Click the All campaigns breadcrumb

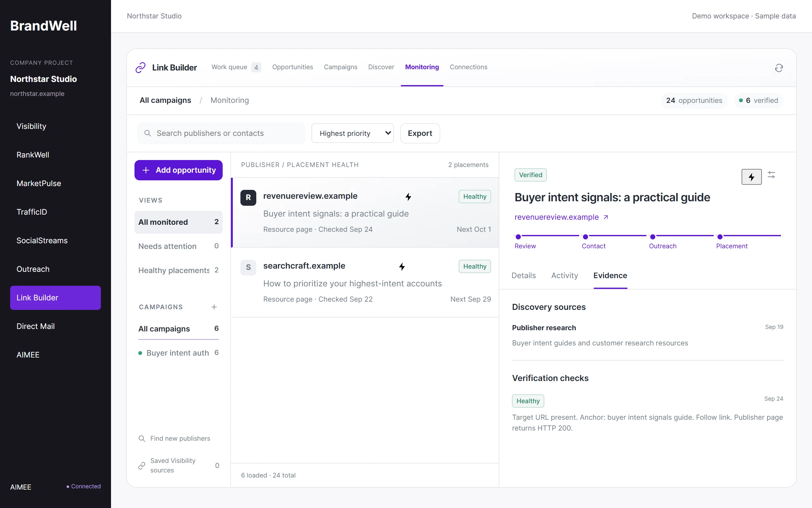165,100
